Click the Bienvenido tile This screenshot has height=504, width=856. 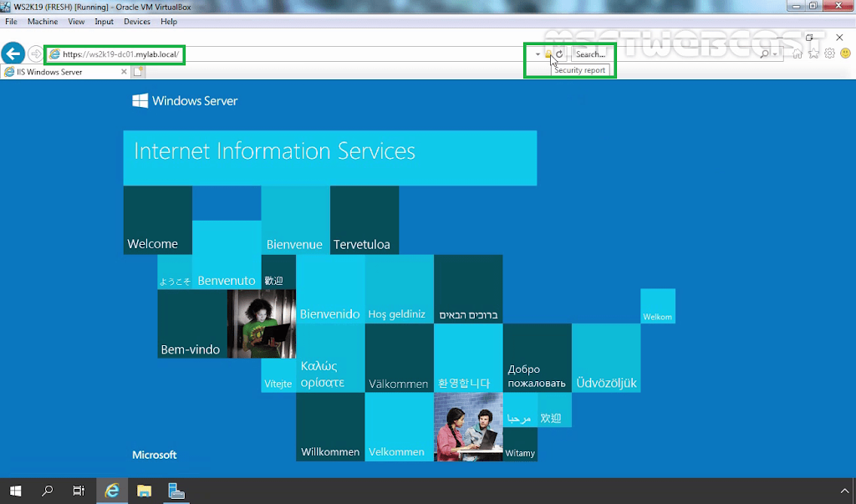coord(329,289)
